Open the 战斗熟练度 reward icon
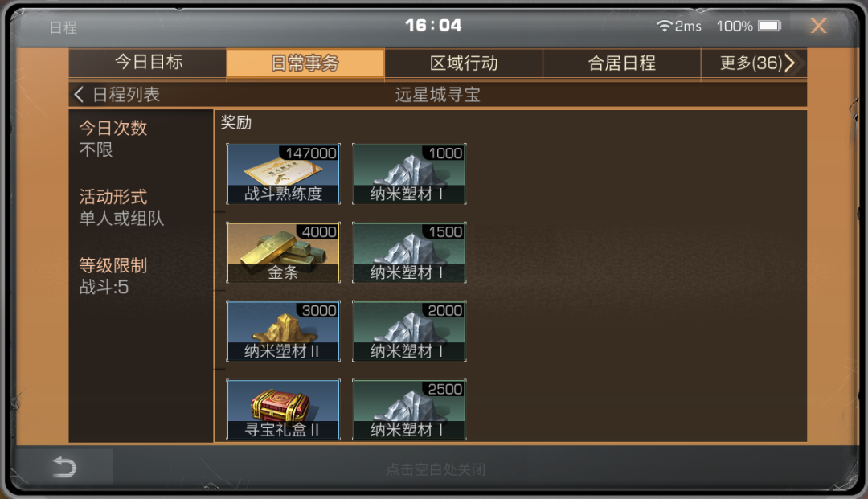Screen dimensions: 868x499 (x=284, y=174)
